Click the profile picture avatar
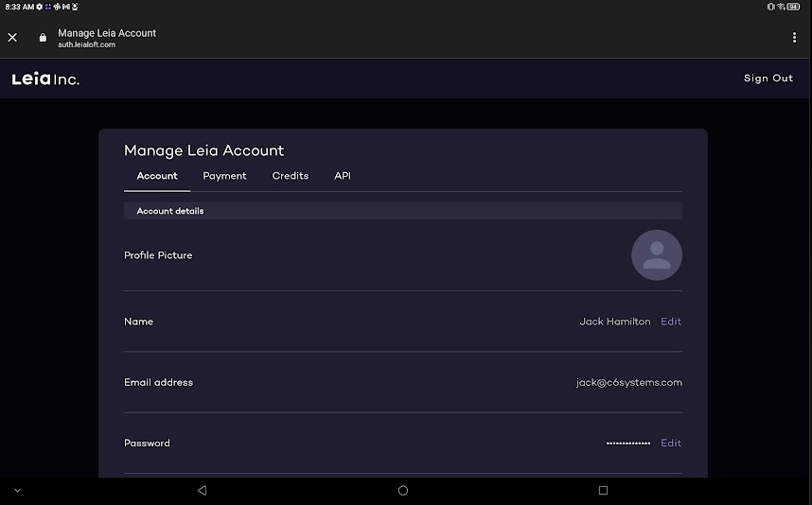Viewport: 812px width, 505px height. click(x=656, y=255)
